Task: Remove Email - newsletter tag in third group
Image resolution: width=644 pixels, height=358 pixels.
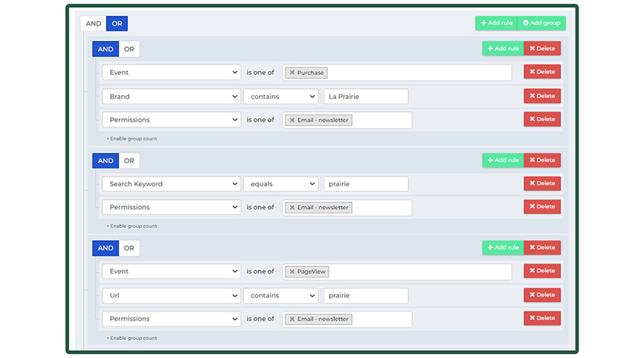Action: (292, 319)
